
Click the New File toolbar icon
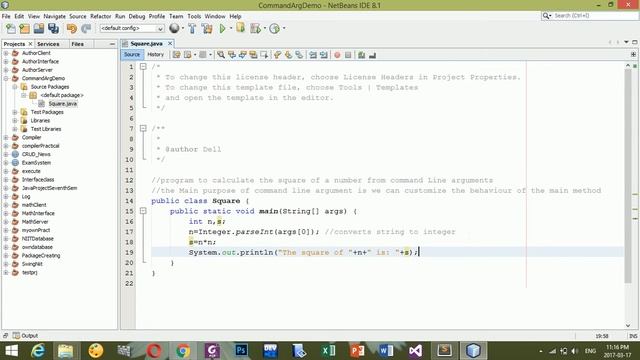[x=11, y=29]
